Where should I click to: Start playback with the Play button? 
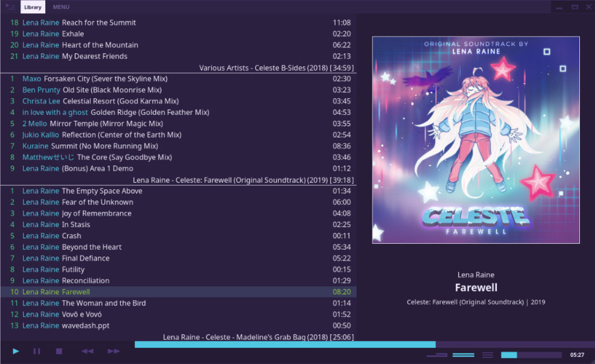16,351
